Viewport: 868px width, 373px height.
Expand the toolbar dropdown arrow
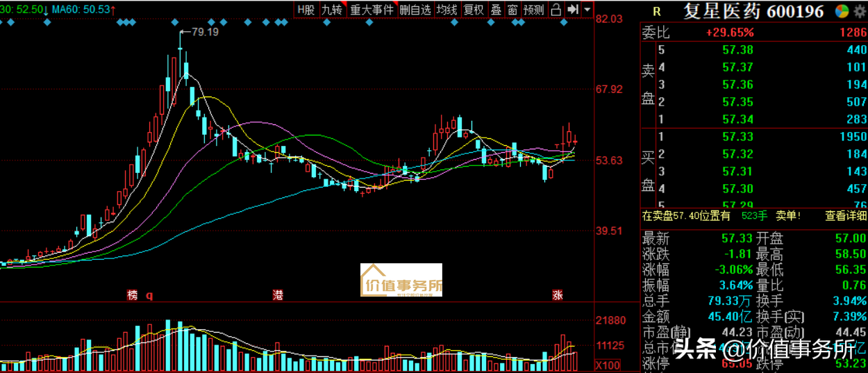pos(587,10)
